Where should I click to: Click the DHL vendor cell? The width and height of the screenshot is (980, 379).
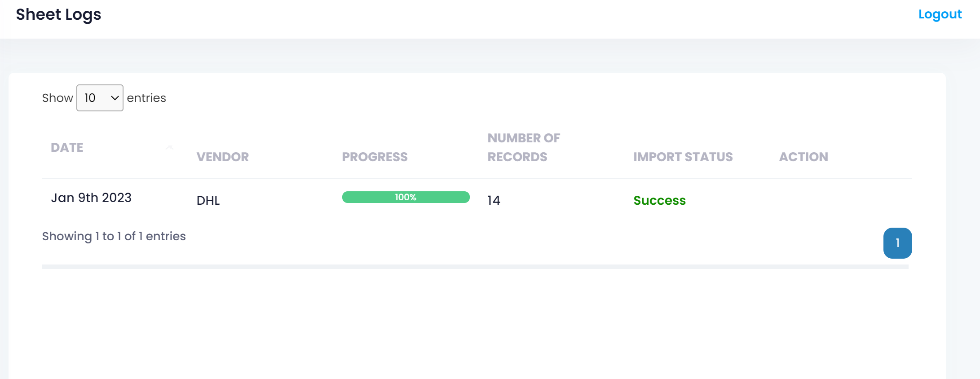coord(208,200)
